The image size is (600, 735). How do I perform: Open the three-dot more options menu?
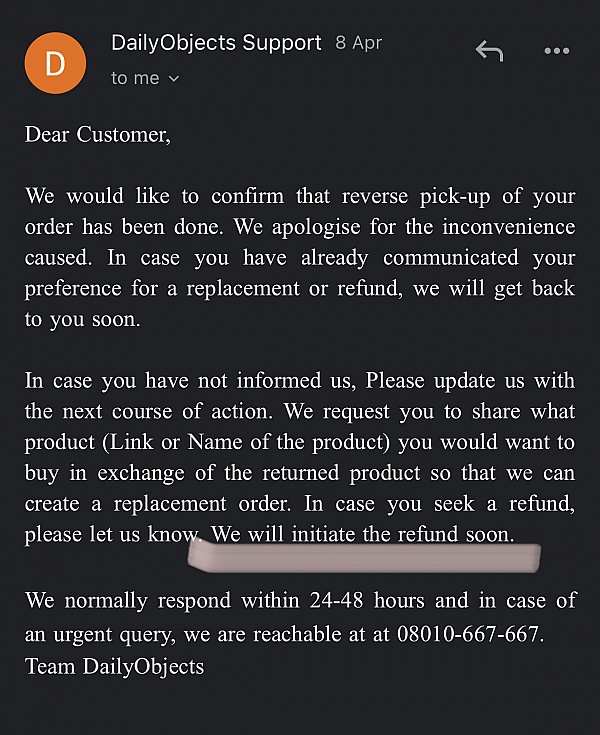click(x=556, y=51)
